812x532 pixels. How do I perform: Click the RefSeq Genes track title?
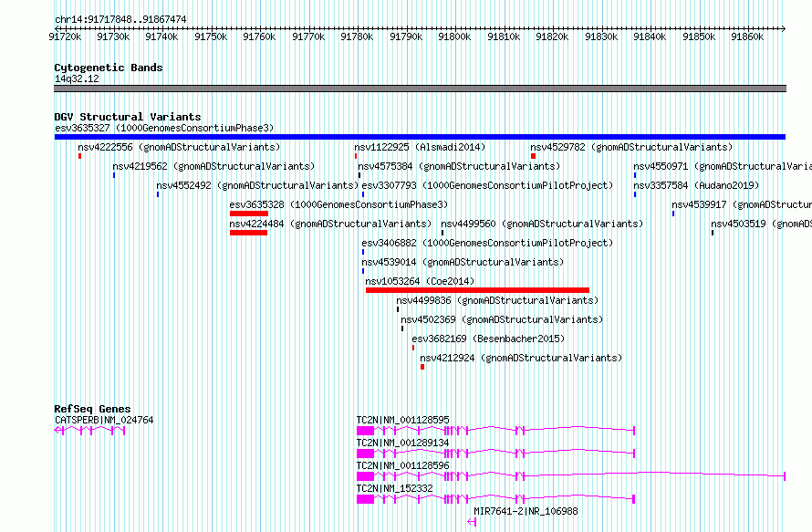[x=92, y=409]
